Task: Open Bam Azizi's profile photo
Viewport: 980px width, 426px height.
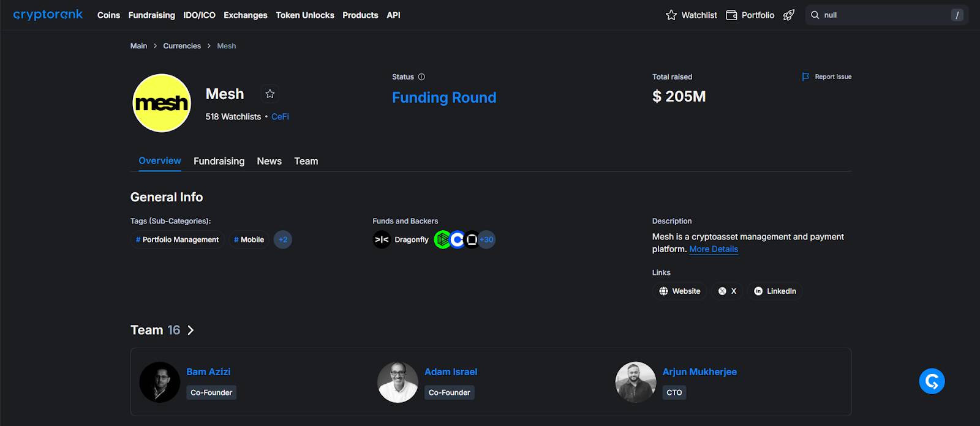Action: [160, 382]
